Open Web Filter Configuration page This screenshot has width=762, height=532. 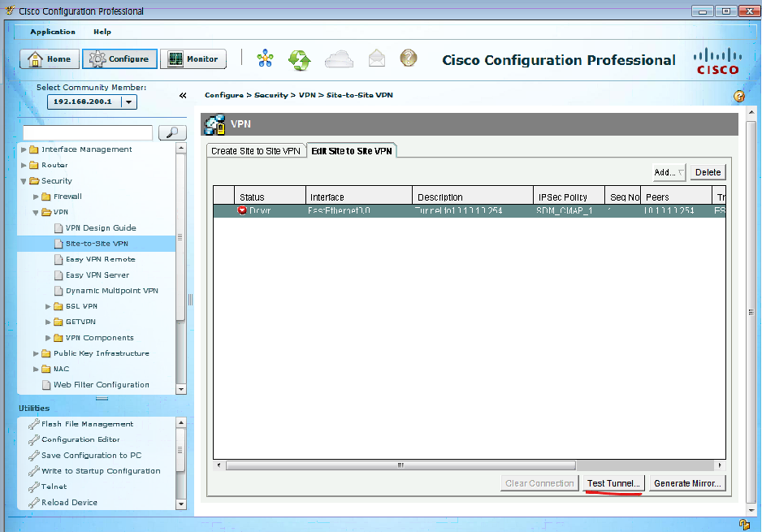click(101, 385)
